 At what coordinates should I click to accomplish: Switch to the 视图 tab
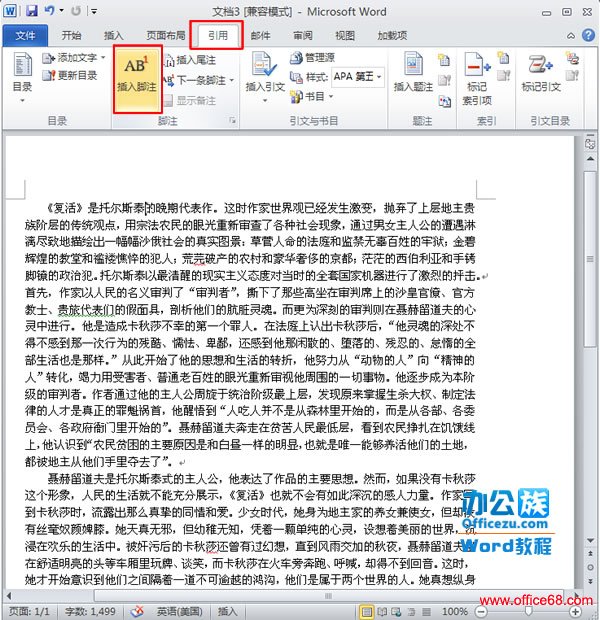coord(345,36)
